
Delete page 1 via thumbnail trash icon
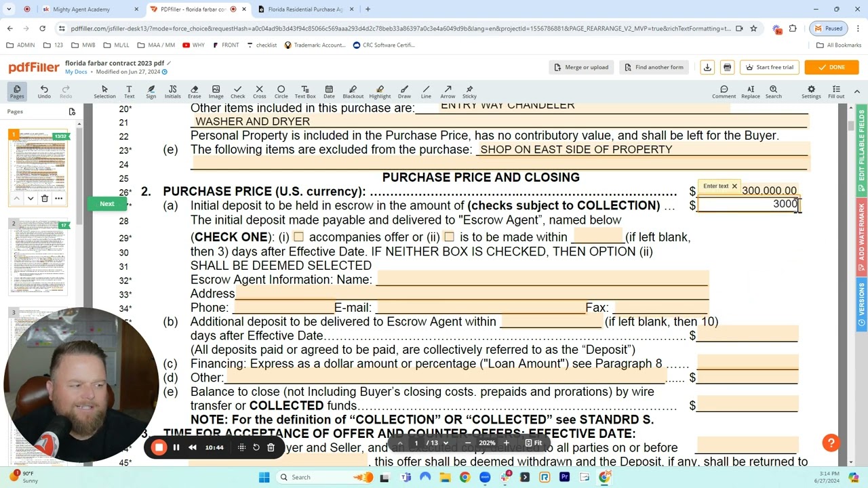(x=45, y=199)
